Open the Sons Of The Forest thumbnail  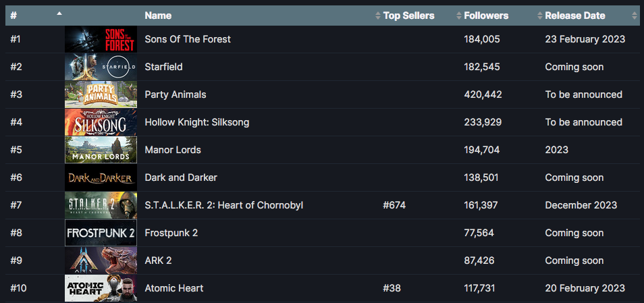click(101, 39)
